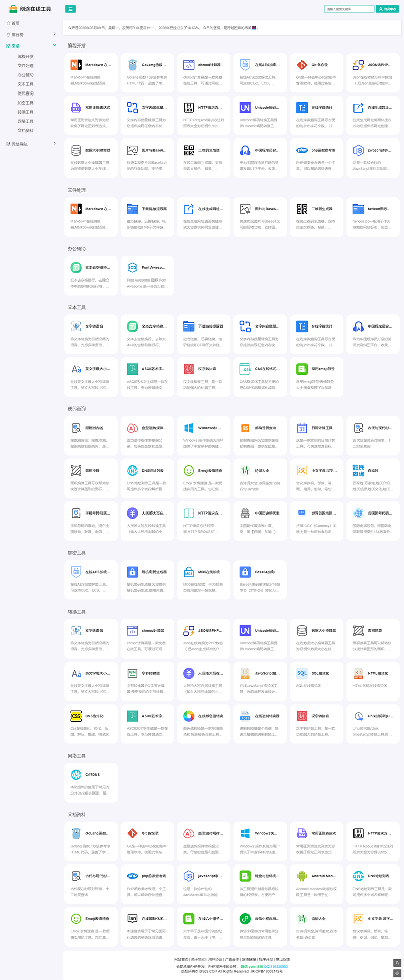The image size is (404, 980).
Task: Open the Font Awesome icon tool
Action: pyautogui.click(x=132, y=267)
